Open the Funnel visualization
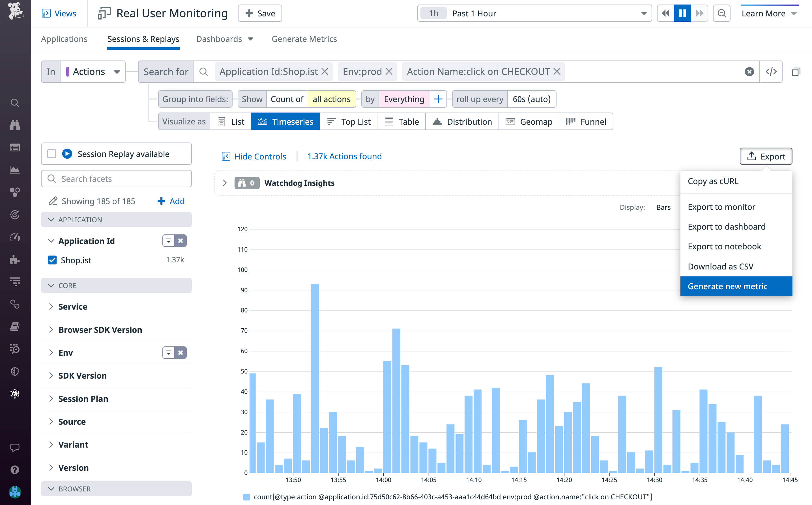Viewport: 812px width, 505px height. click(585, 122)
